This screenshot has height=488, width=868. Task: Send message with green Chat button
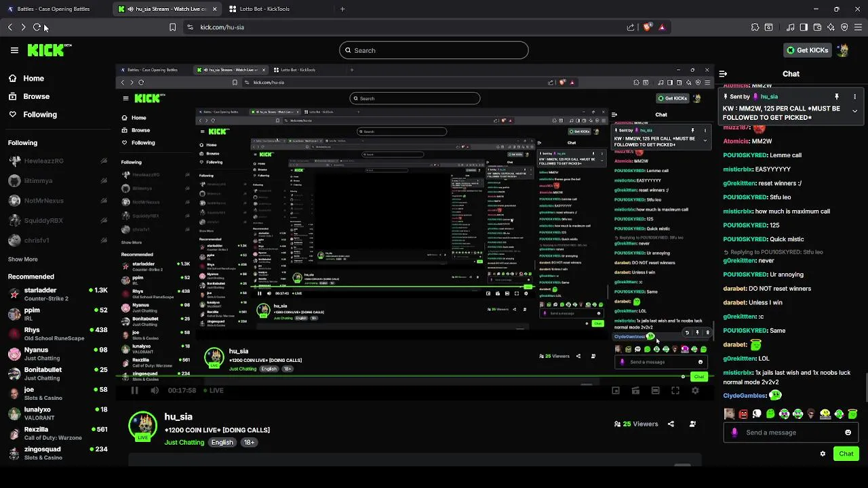(846, 453)
